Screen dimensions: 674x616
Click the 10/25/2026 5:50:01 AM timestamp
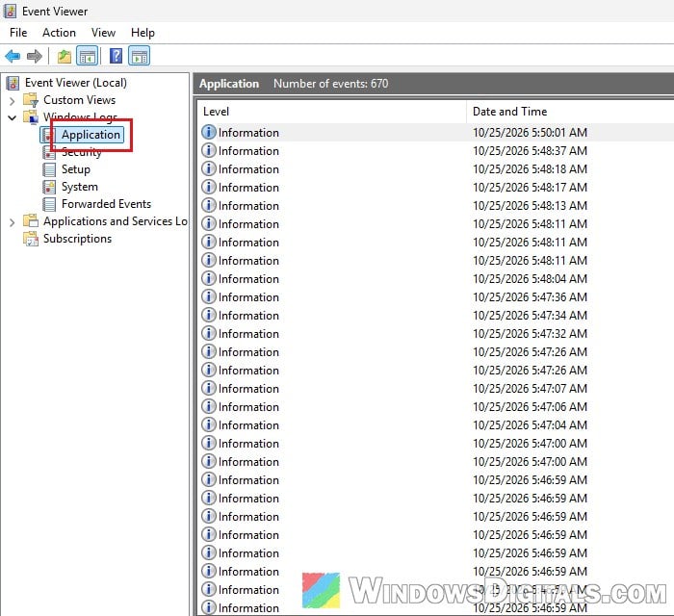(530, 132)
